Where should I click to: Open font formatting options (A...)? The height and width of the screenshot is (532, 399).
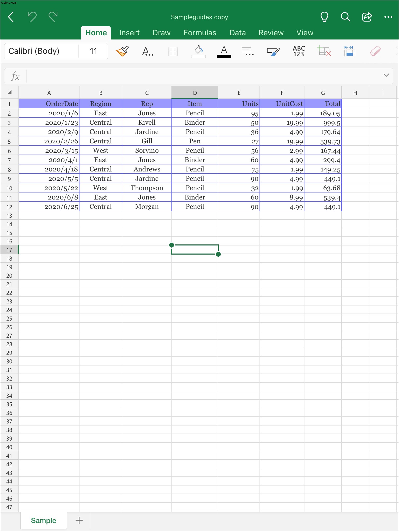148,51
